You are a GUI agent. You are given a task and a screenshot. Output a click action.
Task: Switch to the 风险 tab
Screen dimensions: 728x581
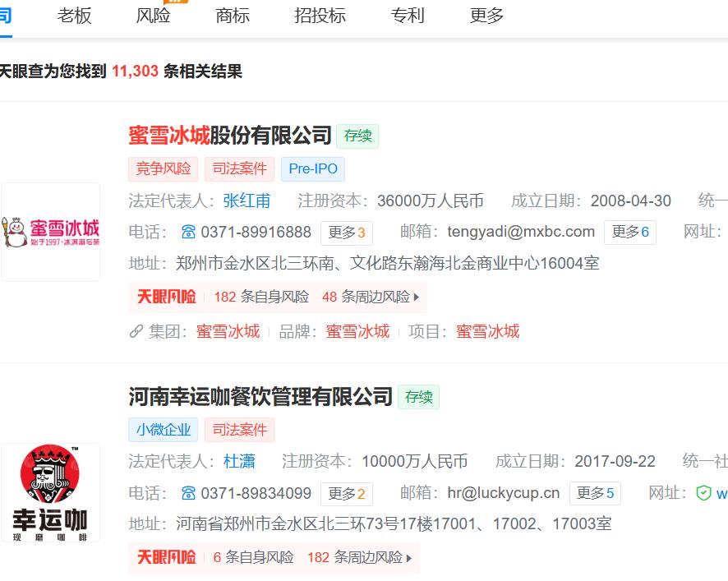[153, 16]
